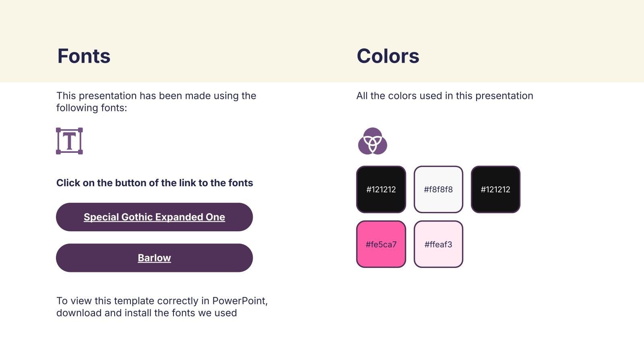Select the leftmost #121212 color swatch
644x362 pixels.
coord(381,189)
